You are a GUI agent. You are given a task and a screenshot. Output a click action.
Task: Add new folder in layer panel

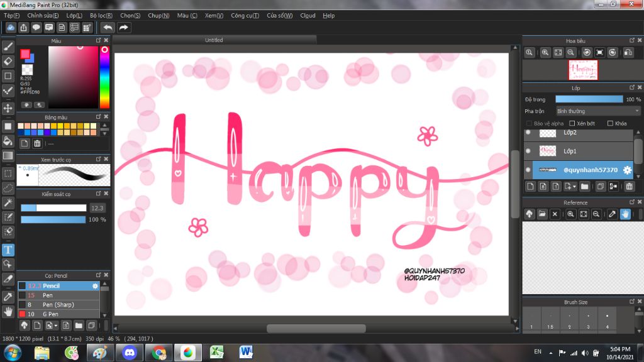(584, 186)
